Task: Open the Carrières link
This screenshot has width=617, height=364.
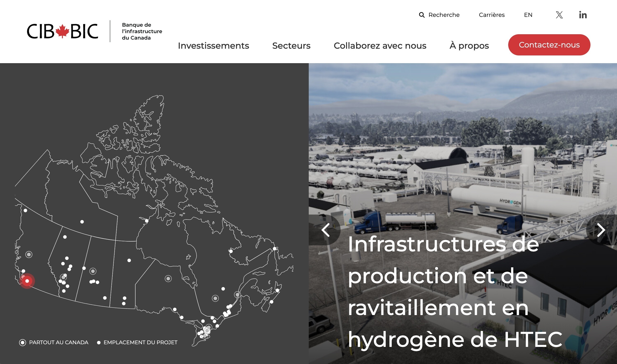Action: [x=492, y=15]
